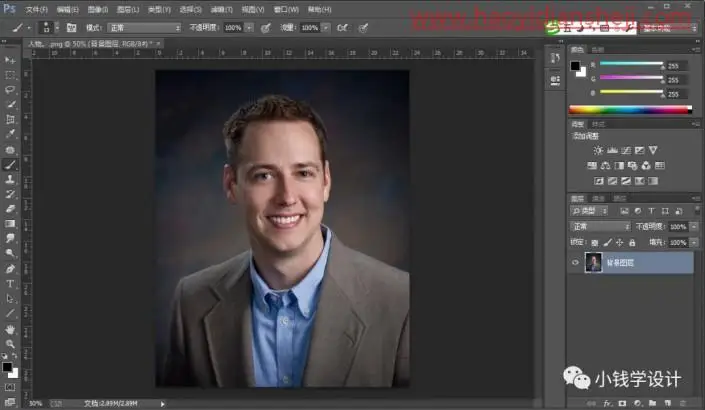Select the Quick Selection tool
This screenshot has width=705, height=410.
pos(10,105)
